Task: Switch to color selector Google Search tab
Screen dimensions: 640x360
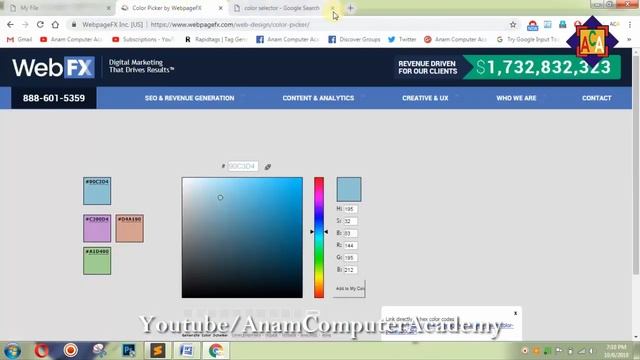Action: pyautogui.click(x=282, y=8)
